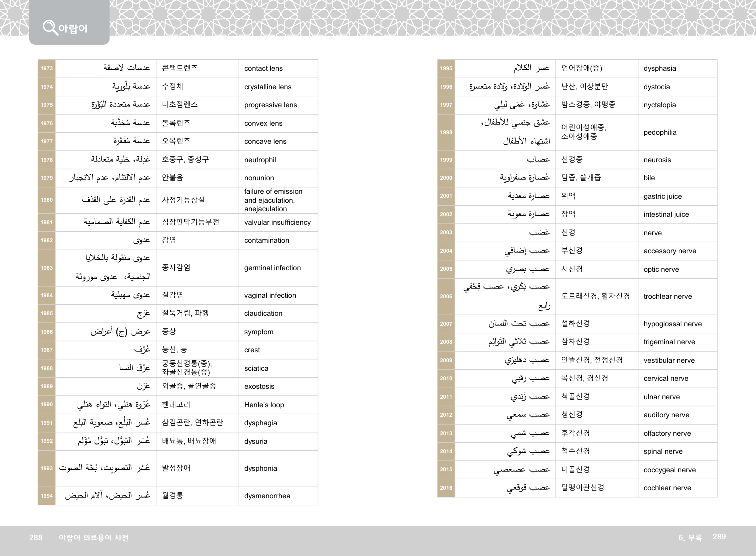Viewport: 756px width, 556px height.
Task: Click the 'crystalline lens' entry
Action: [268, 87]
